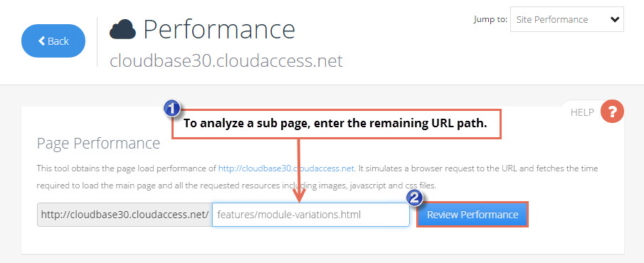
Task: Focus the sub page URL path field
Action: pyautogui.click(x=311, y=215)
